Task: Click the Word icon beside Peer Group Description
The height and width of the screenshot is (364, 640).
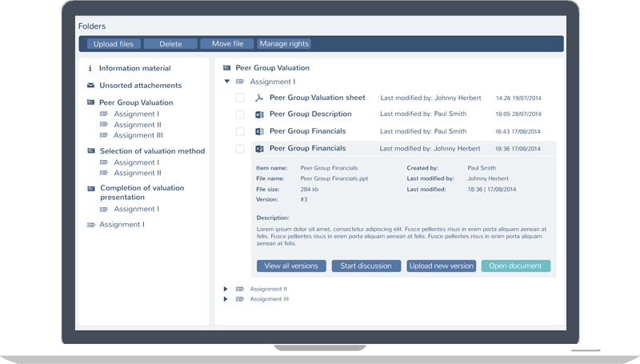Action: (x=258, y=114)
